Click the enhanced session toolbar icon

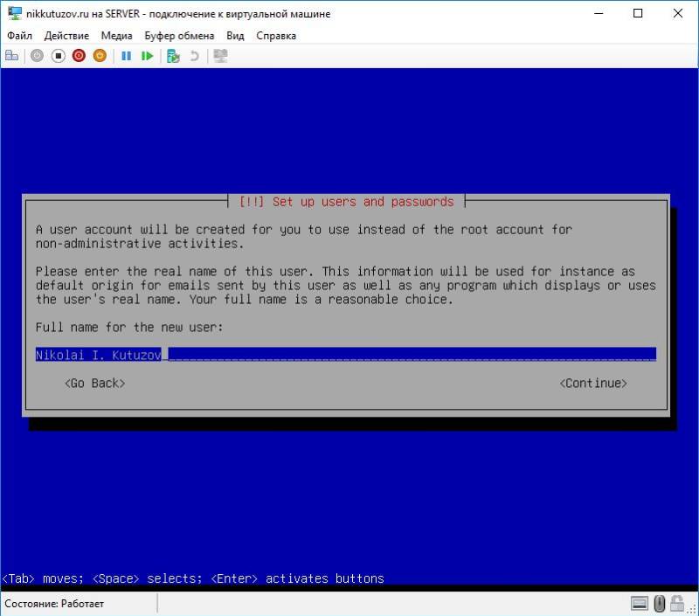(220, 55)
